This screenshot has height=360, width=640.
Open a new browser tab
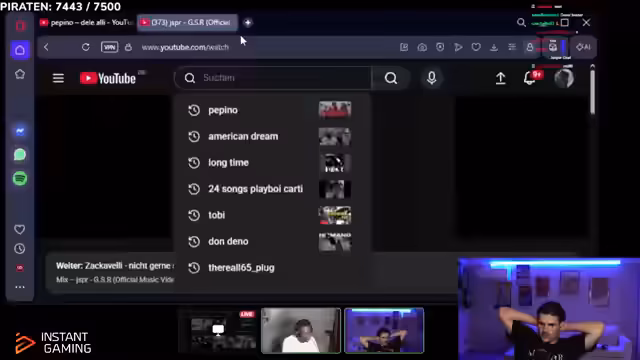248,22
